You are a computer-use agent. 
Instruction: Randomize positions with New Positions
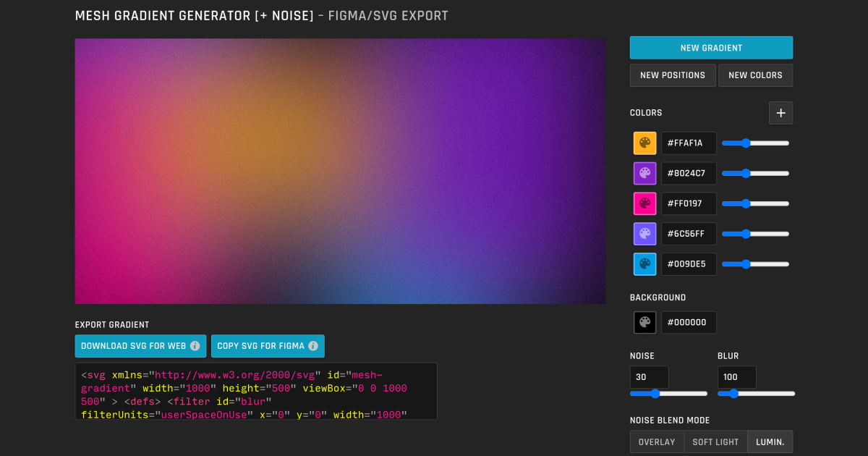(672, 75)
